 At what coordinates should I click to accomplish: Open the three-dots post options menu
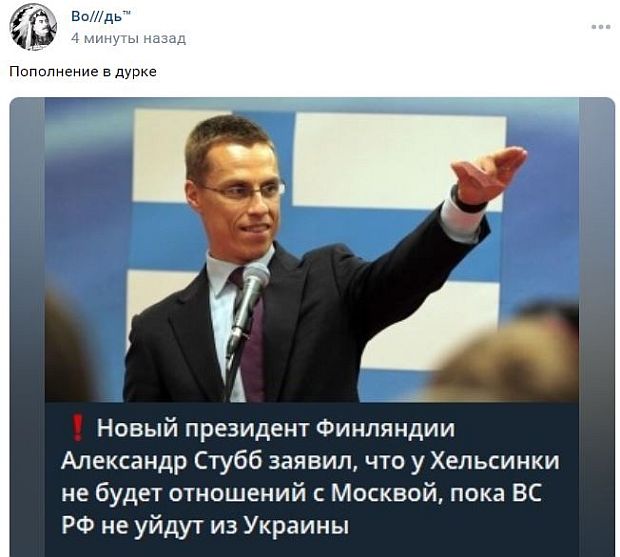coord(601,27)
